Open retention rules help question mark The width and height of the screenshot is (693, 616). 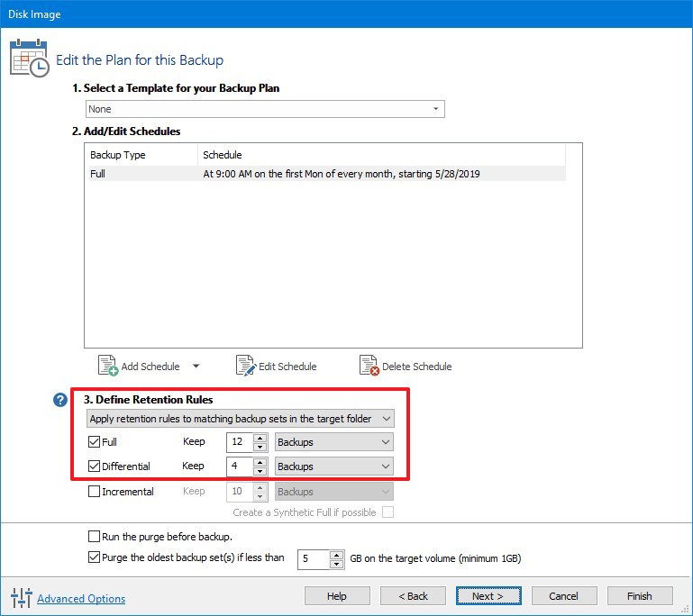(60, 400)
